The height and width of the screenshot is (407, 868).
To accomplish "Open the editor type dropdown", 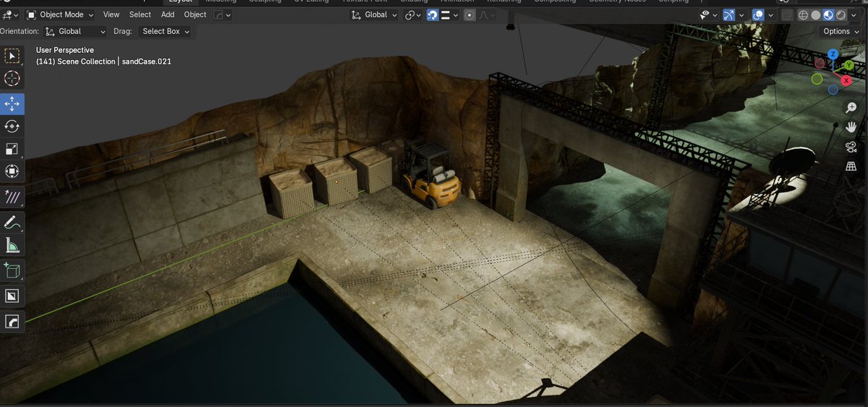I will pyautogui.click(x=10, y=14).
